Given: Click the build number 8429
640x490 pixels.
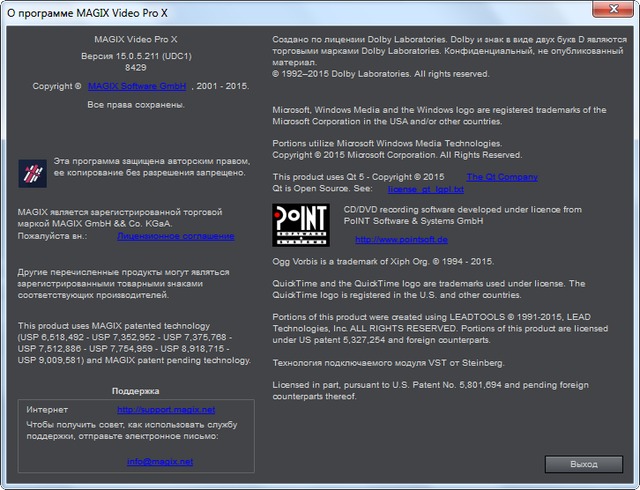Looking at the screenshot, I should click(x=136, y=68).
